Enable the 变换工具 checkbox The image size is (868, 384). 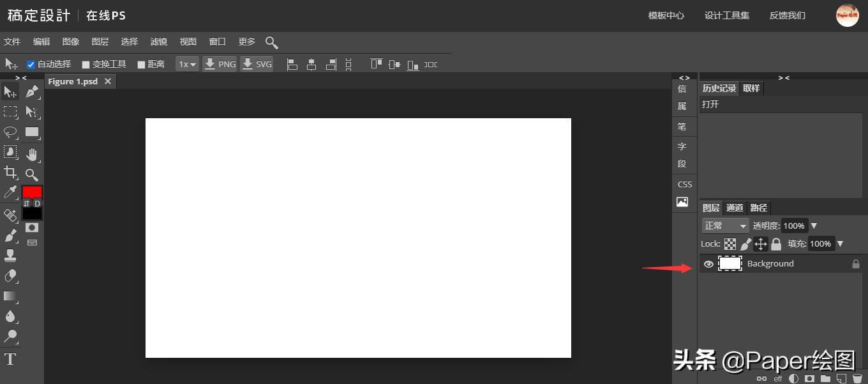click(x=86, y=65)
